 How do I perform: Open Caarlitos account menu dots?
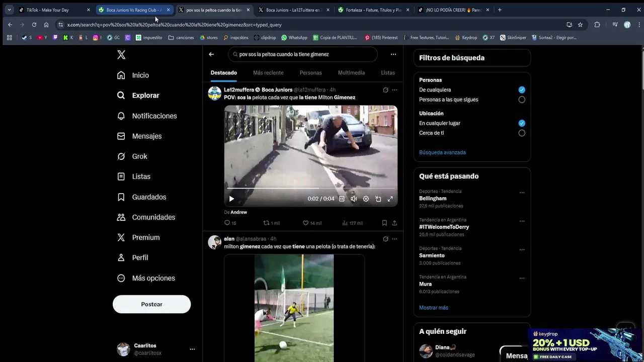192,349
